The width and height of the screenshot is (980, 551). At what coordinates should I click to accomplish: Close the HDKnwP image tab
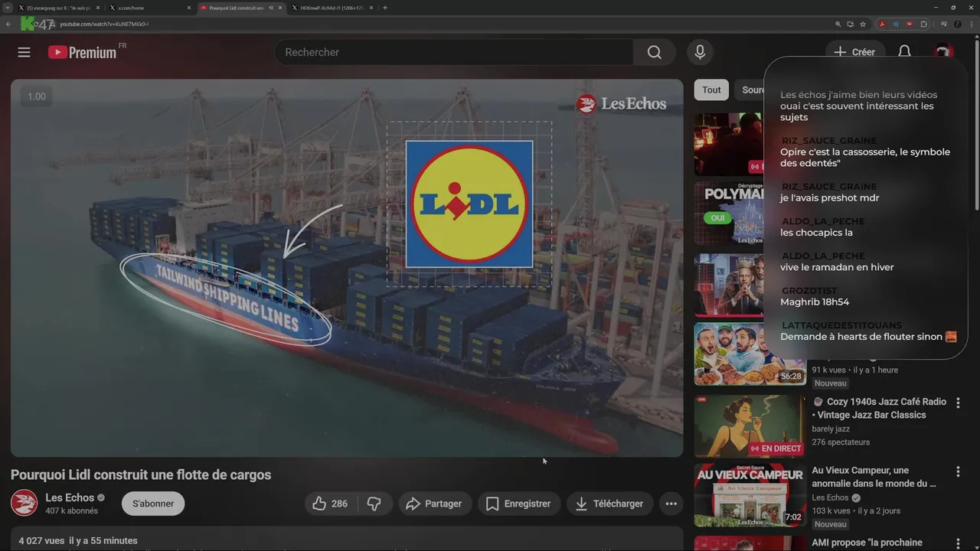click(x=372, y=8)
